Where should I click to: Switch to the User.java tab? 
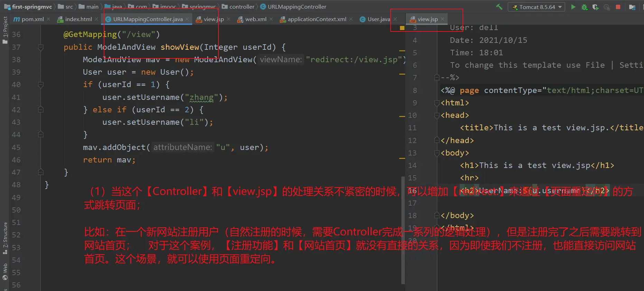379,19
